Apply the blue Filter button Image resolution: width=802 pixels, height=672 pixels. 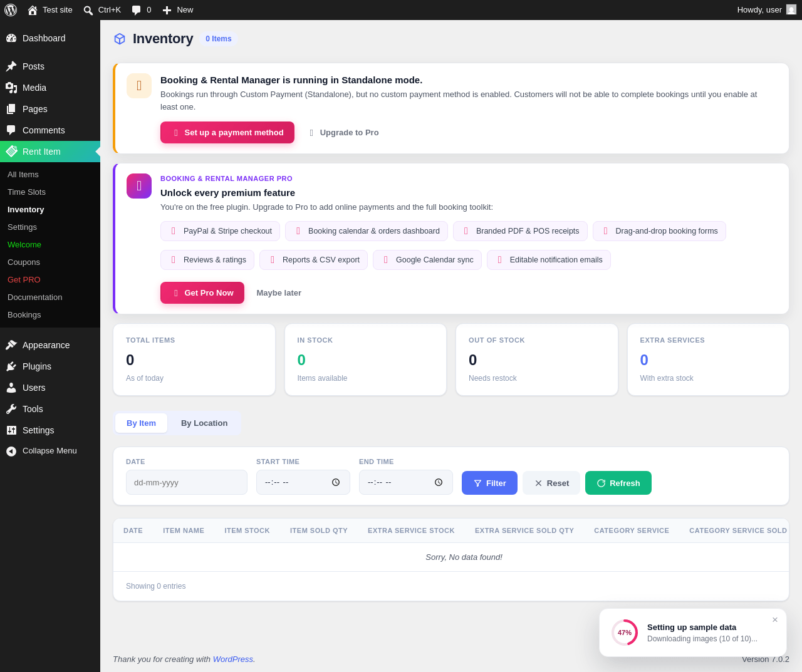(x=489, y=483)
